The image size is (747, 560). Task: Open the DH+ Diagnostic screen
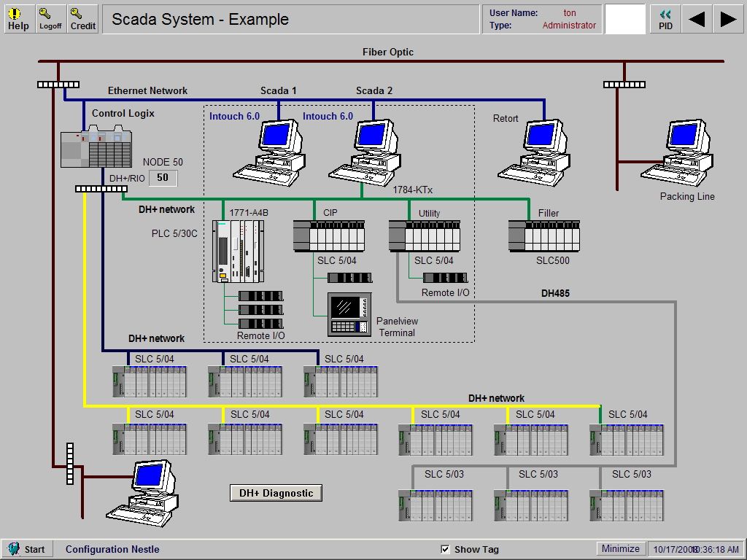tap(276, 493)
